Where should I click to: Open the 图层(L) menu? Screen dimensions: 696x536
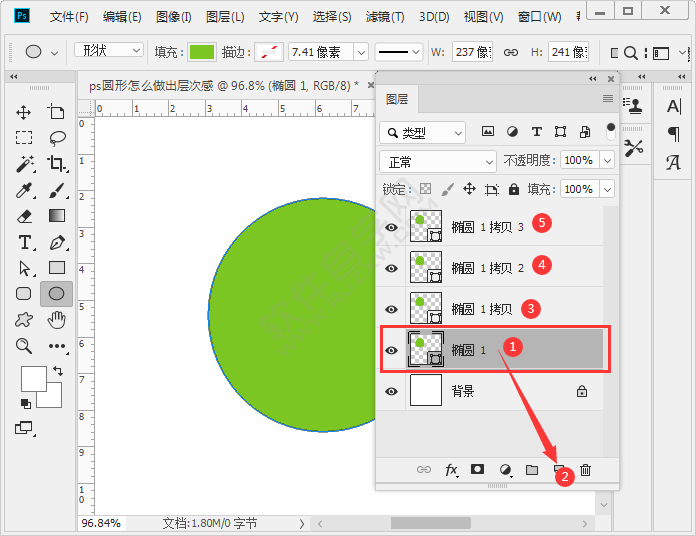click(224, 17)
